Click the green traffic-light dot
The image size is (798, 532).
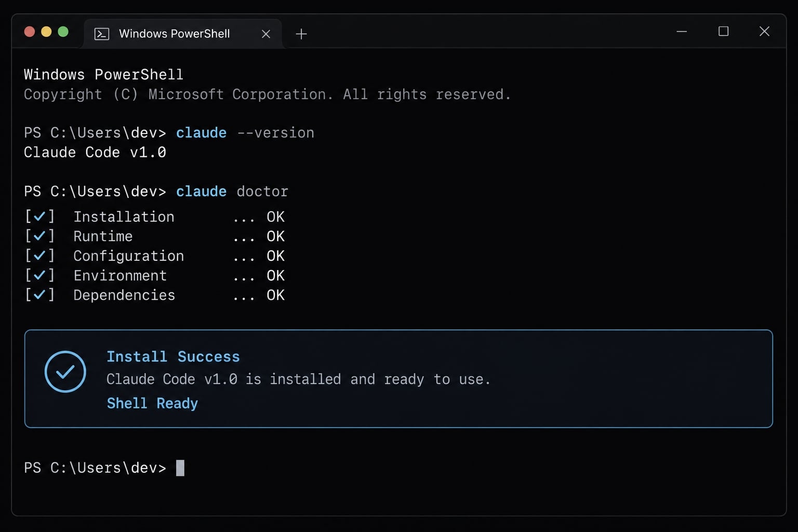(63, 32)
